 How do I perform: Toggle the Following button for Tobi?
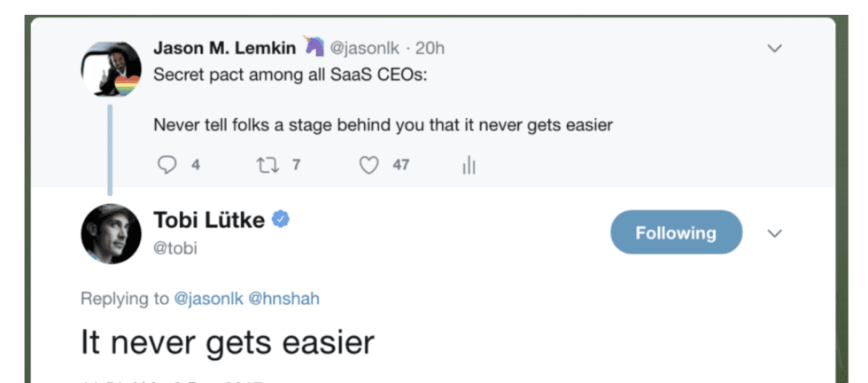tap(676, 233)
